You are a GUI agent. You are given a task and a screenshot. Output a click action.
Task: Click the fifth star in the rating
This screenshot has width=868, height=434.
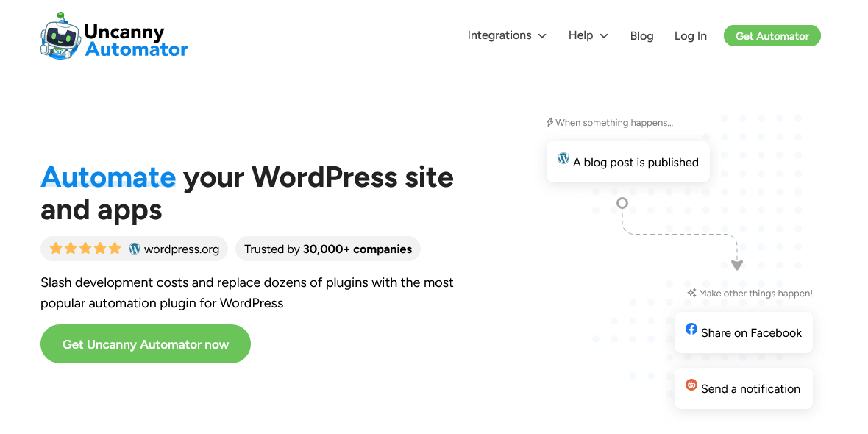pos(115,249)
